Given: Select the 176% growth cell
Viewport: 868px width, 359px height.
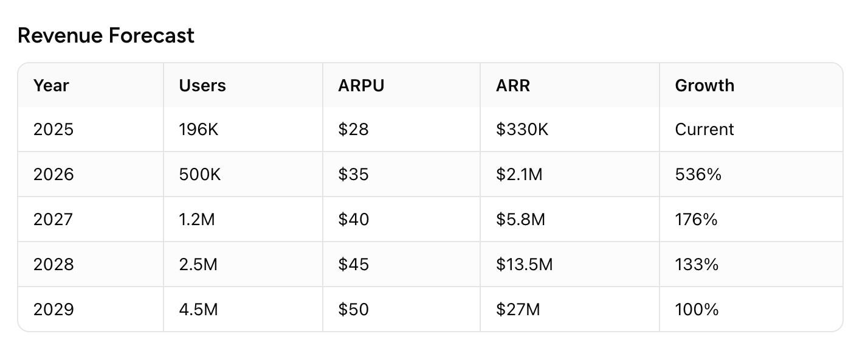Looking at the screenshot, I should [x=696, y=220].
